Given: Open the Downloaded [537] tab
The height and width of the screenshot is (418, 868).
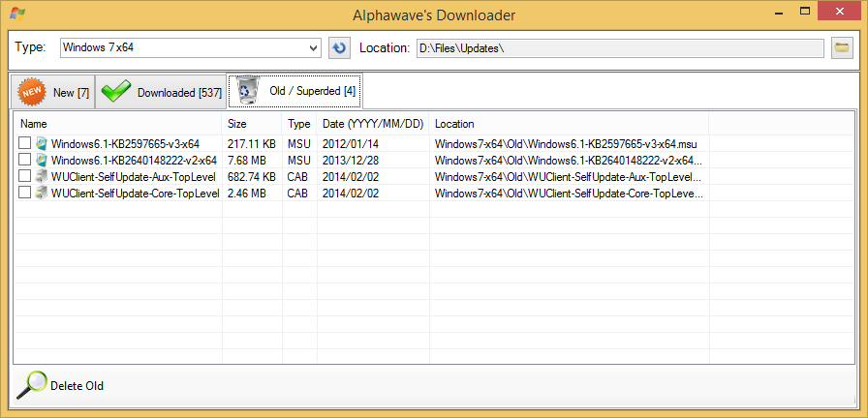Looking at the screenshot, I should point(161,92).
